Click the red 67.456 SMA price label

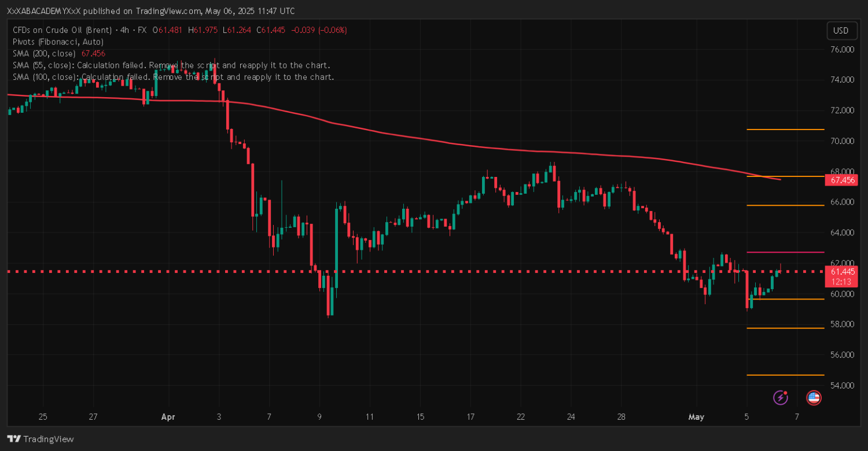(842, 180)
